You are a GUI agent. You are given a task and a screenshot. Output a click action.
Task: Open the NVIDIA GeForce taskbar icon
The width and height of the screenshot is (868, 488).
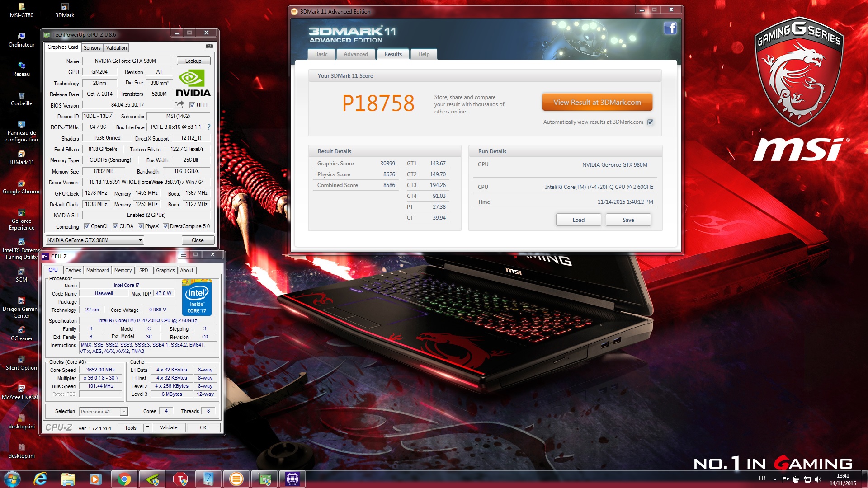[152, 479]
